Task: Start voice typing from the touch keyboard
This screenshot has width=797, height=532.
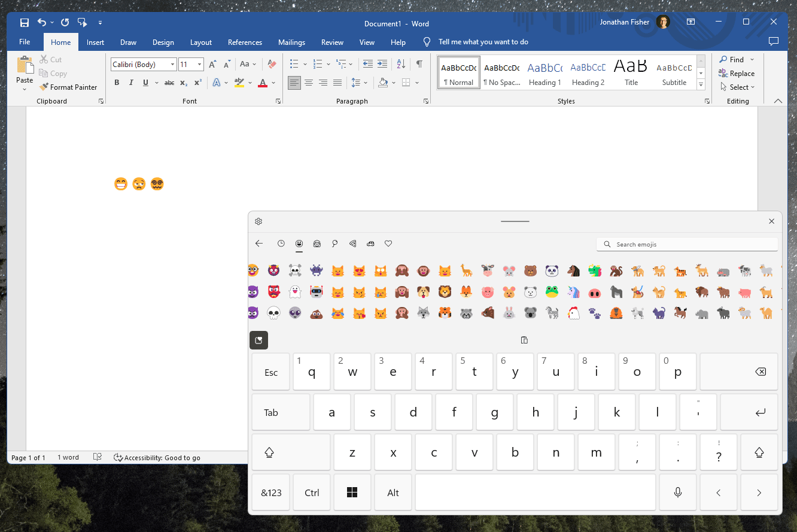Action: tap(678, 492)
